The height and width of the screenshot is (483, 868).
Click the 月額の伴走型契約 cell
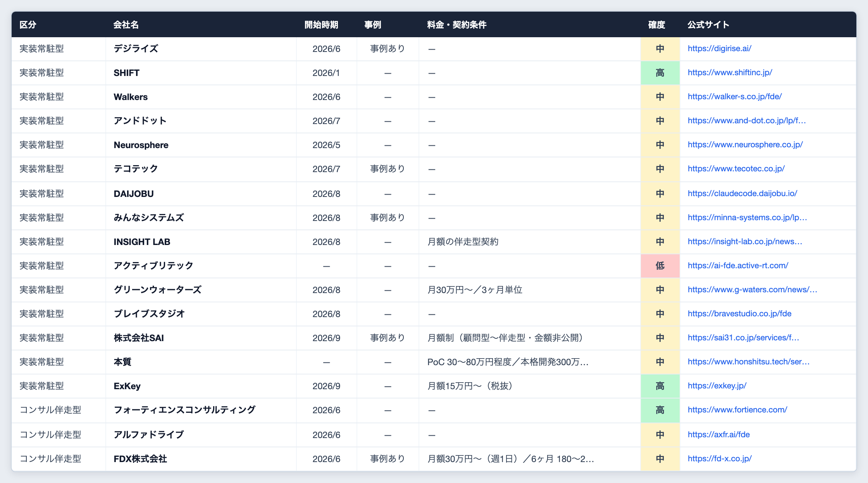coord(530,242)
